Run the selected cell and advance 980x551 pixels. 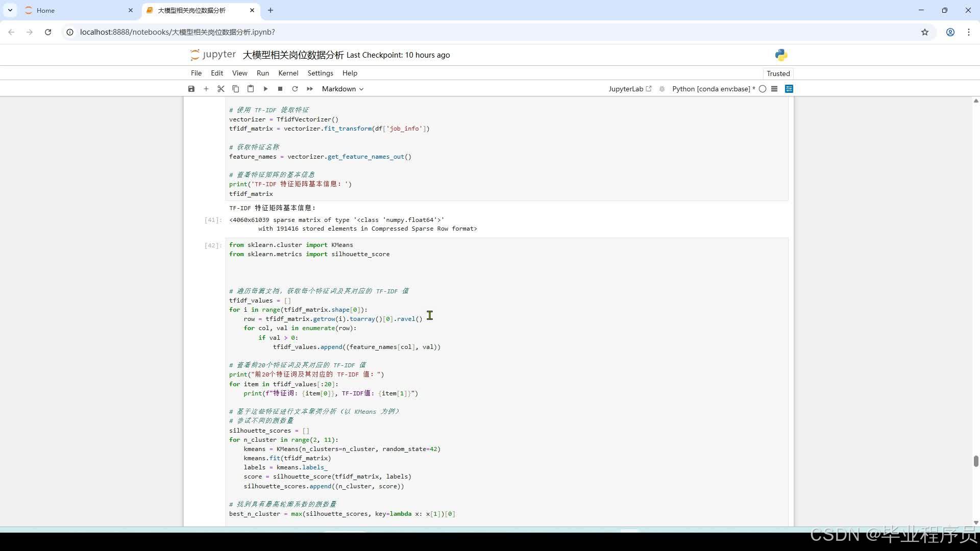point(265,89)
